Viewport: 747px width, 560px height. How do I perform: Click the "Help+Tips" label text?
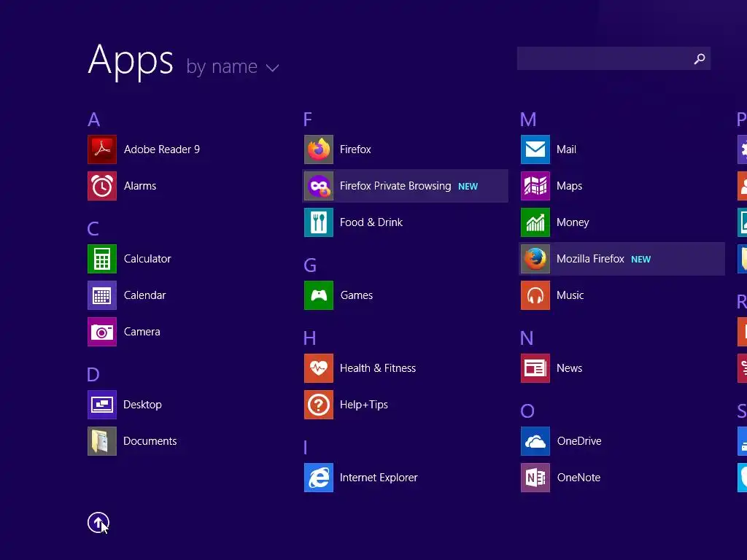364,405
